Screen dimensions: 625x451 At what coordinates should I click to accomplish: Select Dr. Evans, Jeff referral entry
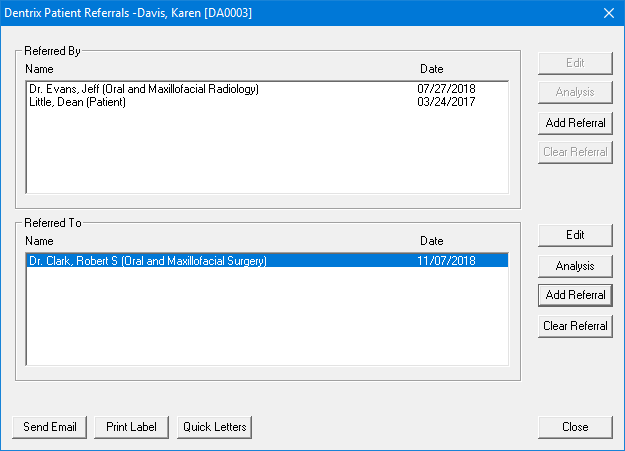click(x=144, y=89)
